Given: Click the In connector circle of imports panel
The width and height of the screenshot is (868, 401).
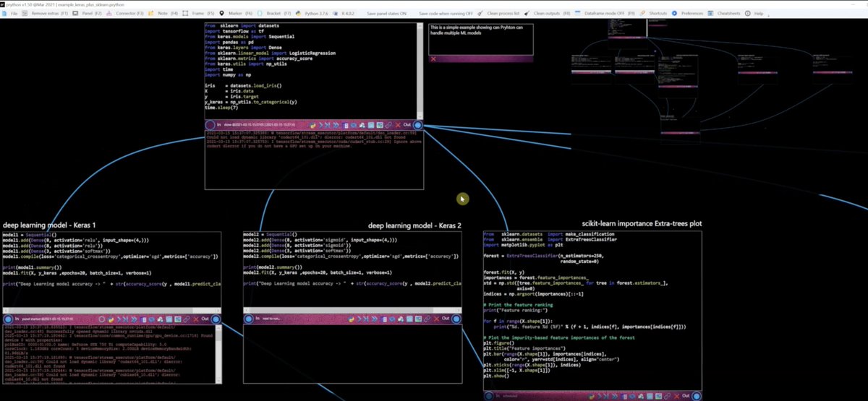Looking at the screenshot, I should click(x=210, y=124).
